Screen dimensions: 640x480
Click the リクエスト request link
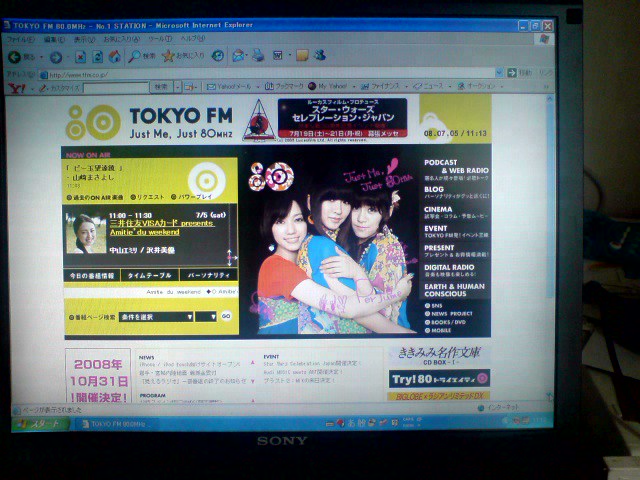pos(147,197)
